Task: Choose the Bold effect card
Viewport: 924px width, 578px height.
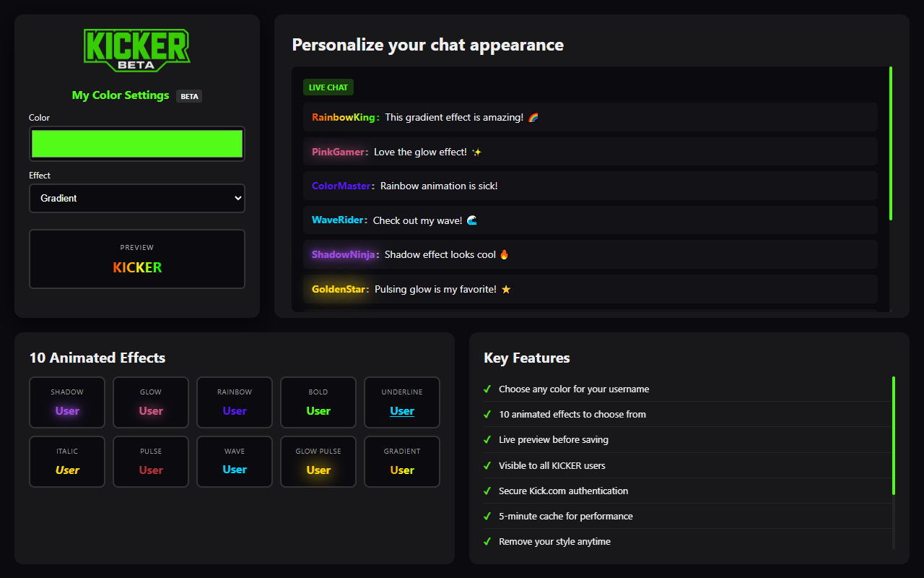Action: tap(318, 402)
